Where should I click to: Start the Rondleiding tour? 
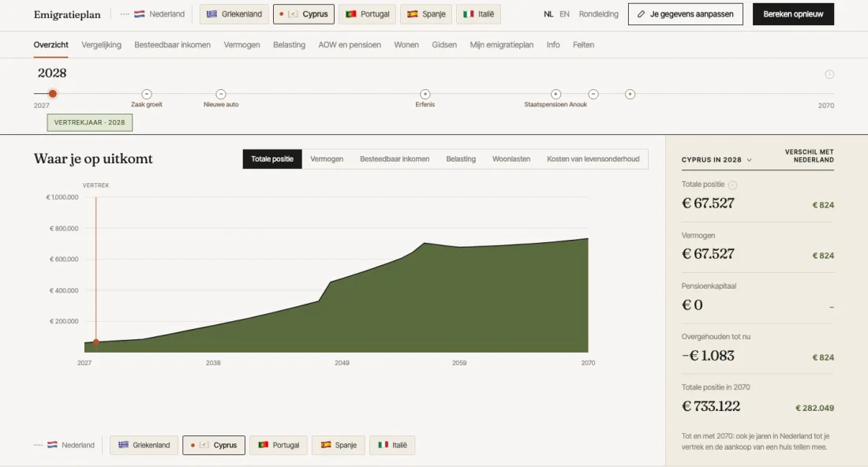(598, 14)
